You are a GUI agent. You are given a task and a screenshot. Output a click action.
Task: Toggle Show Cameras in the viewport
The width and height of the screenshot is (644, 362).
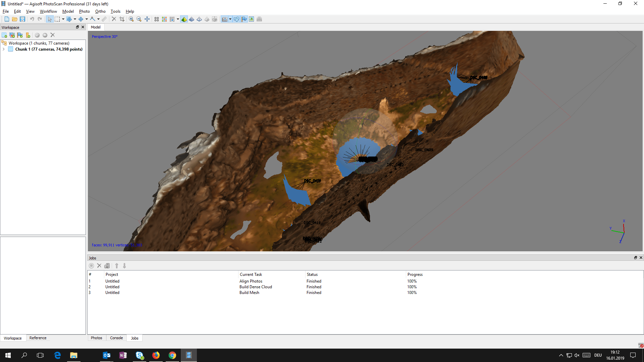pos(224,19)
